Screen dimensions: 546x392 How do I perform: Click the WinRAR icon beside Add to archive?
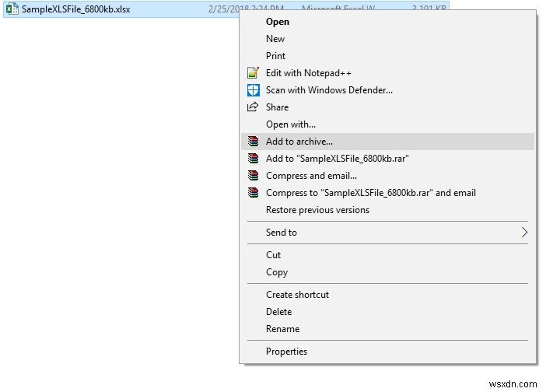[x=252, y=142]
